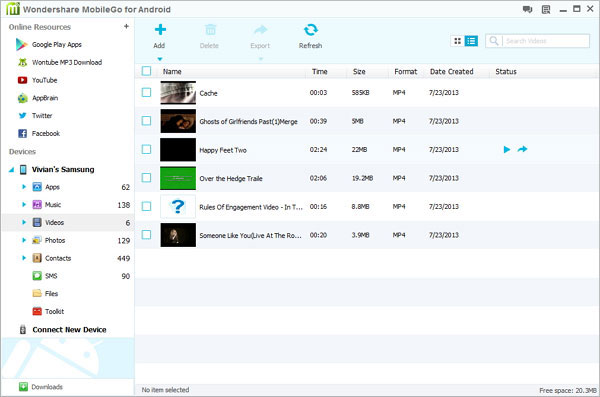Image resolution: width=600 pixels, height=397 pixels.
Task: Open Google Play Apps
Action: [57, 44]
